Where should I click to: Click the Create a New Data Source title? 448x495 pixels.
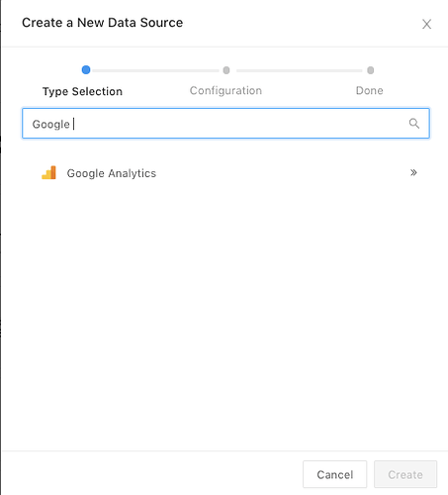[102, 23]
